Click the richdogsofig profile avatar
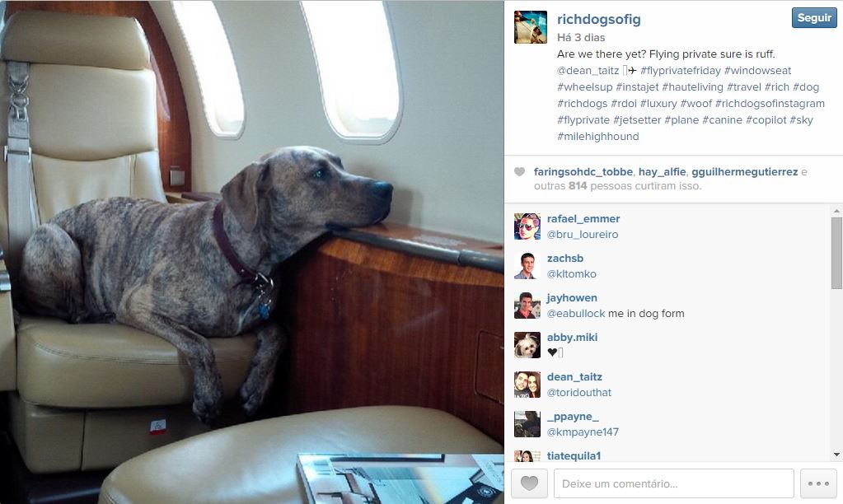Viewport: 843px width, 504px height. 530,27
